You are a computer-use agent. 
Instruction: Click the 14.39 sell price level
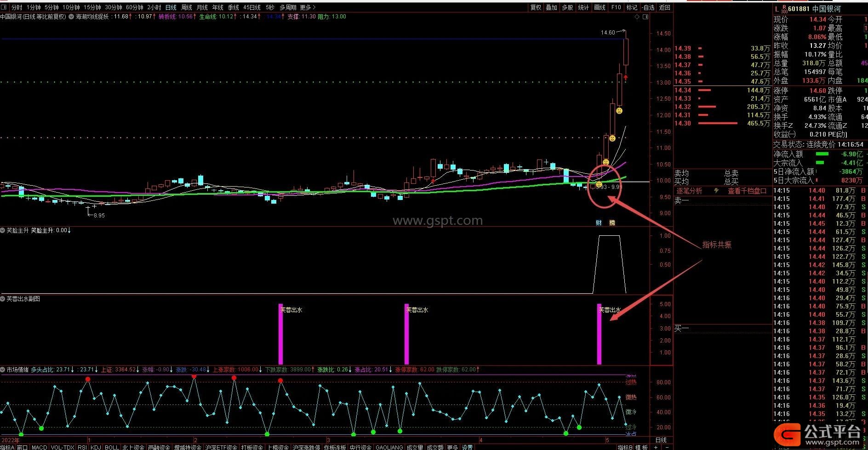[683, 48]
